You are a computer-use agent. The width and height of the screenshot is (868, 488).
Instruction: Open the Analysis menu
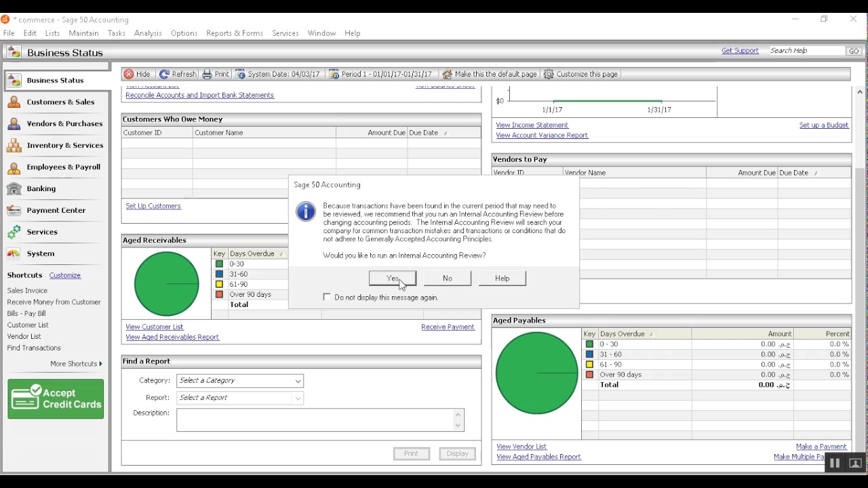[x=148, y=33]
